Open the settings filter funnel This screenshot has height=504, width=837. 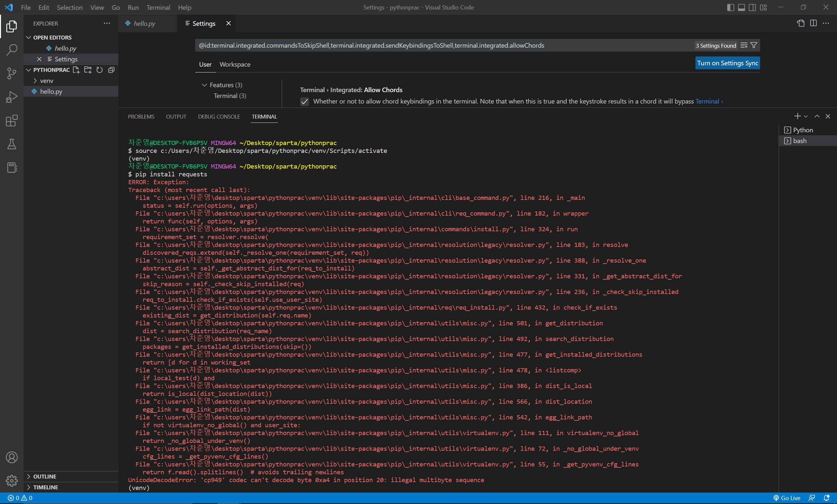(753, 45)
